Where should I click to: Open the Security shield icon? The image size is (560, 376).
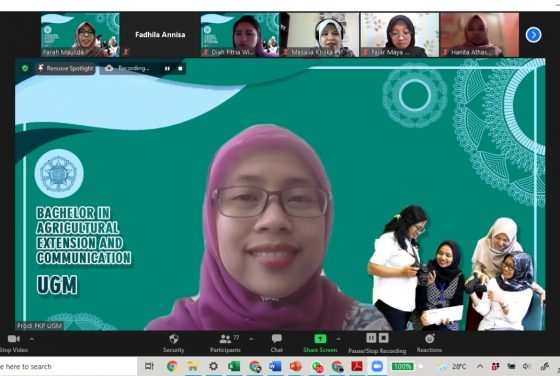pos(174,339)
